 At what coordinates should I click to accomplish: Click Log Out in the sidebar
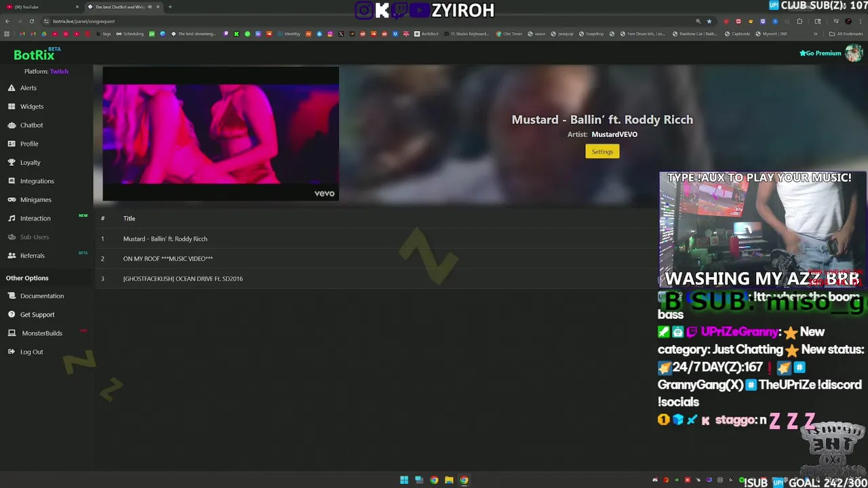click(x=31, y=352)
